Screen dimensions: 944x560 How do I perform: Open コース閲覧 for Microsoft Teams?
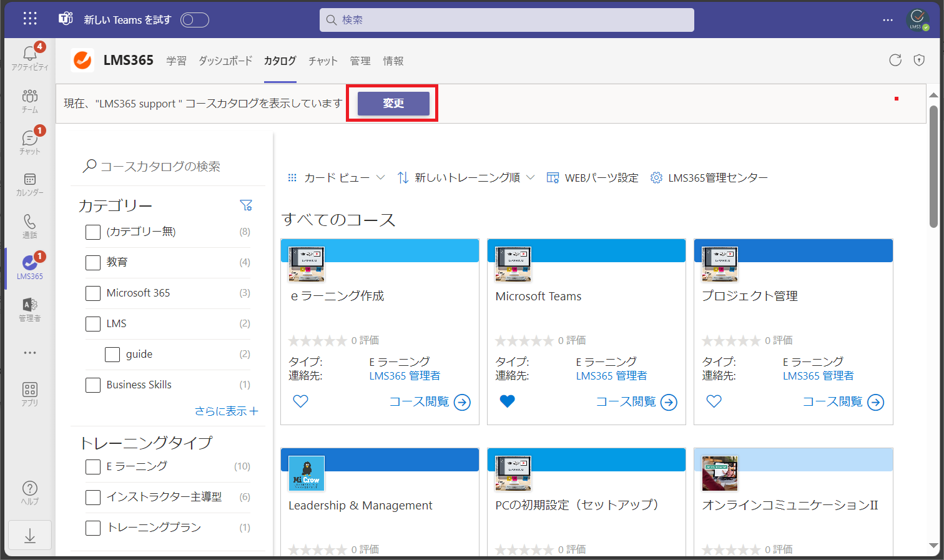[636, 402]
